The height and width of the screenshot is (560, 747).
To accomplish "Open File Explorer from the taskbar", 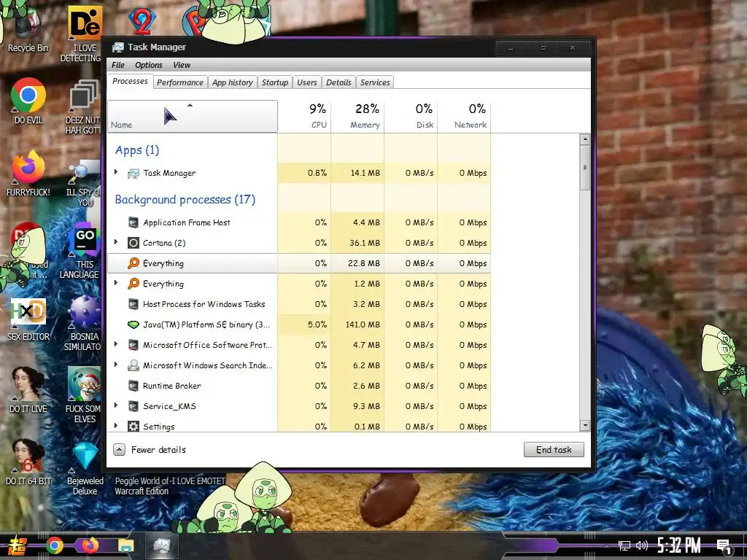I will [x=125, y=545].
